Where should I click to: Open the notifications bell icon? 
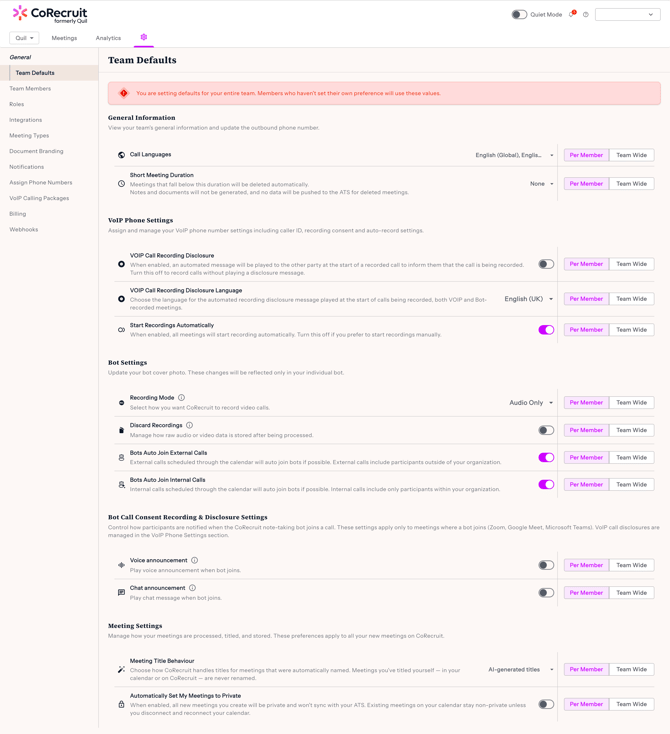coord(572,15)
